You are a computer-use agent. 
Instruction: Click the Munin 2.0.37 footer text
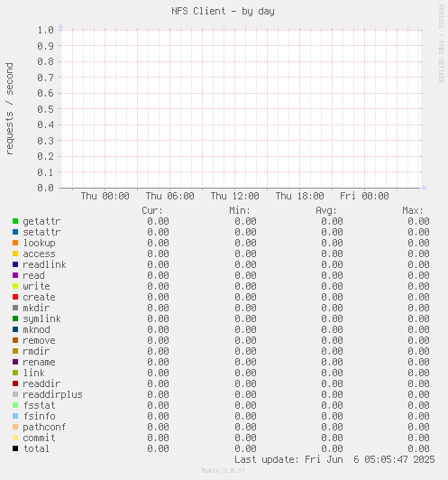[224, 470]
